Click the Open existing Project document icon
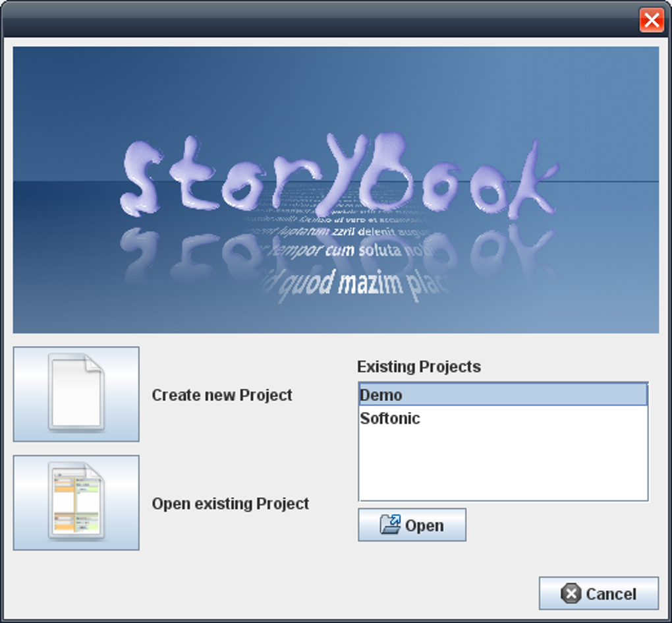The width and height of the screenshot is (672, 623). tap(76, 502)
